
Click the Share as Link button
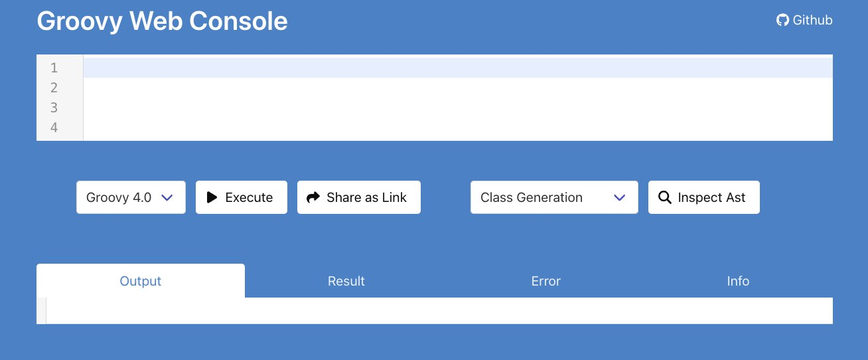pos(359,197)
